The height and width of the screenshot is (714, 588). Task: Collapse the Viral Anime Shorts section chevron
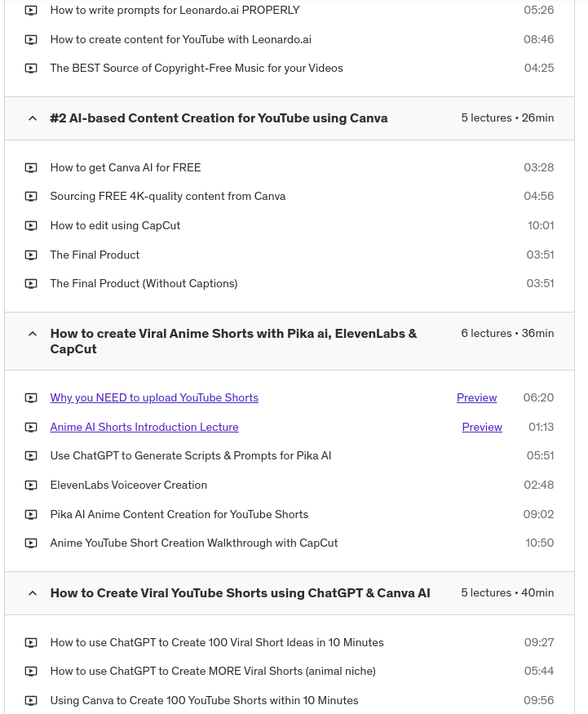tap(33, 334)
